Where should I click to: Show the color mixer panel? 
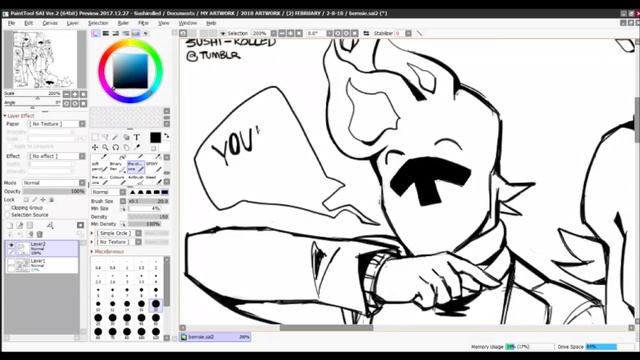click(x=126, y=33)
